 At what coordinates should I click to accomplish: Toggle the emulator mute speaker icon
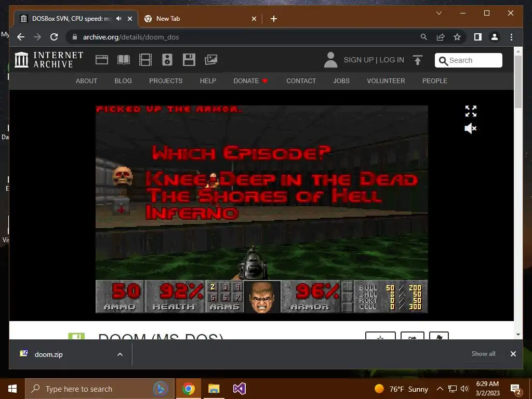coord(471,129)
